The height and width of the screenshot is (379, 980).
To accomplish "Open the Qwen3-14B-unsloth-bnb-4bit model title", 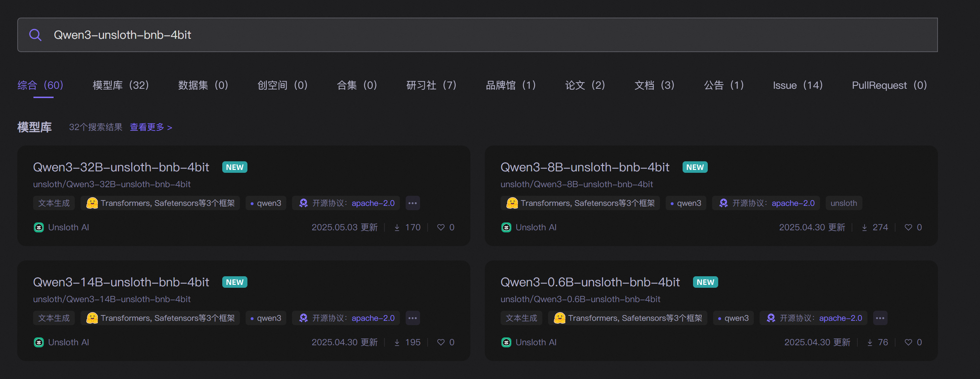I will tap(121, 282).
